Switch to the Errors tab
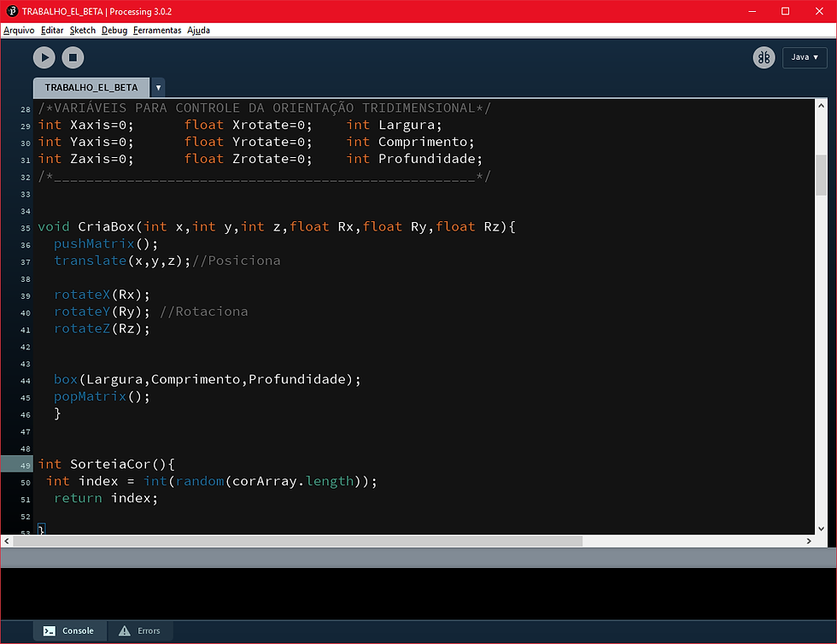Viewport: 837px width, 644px height. [x=140, y=630]
